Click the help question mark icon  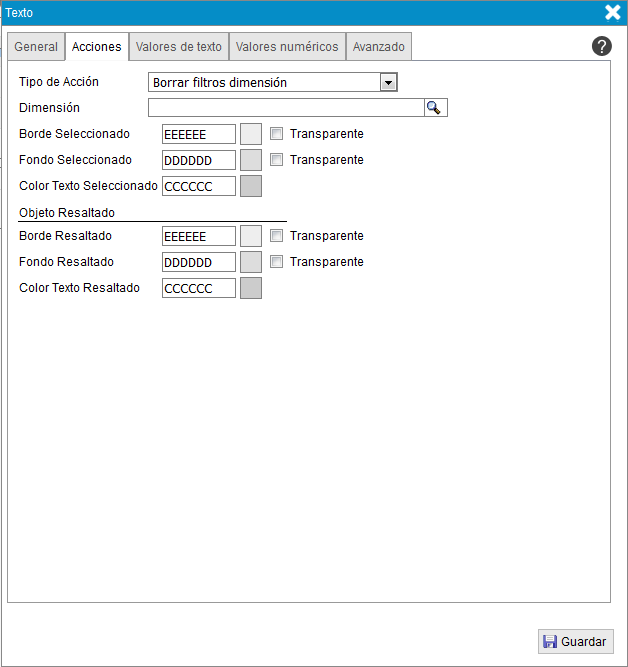point(601,46)
